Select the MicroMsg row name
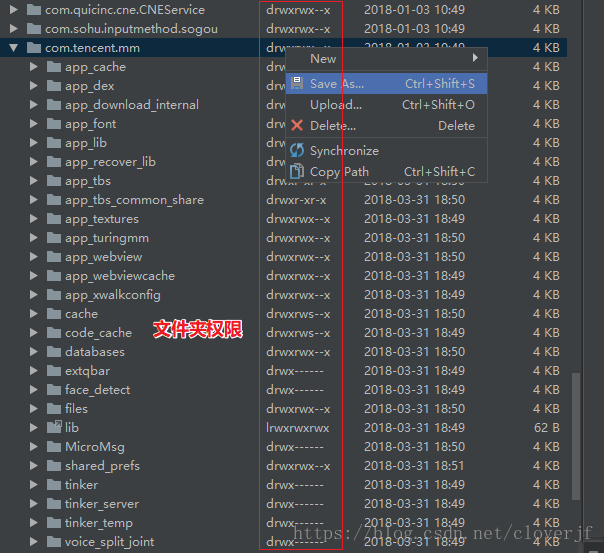Screen dimensions: 604x553 (95, 447)
